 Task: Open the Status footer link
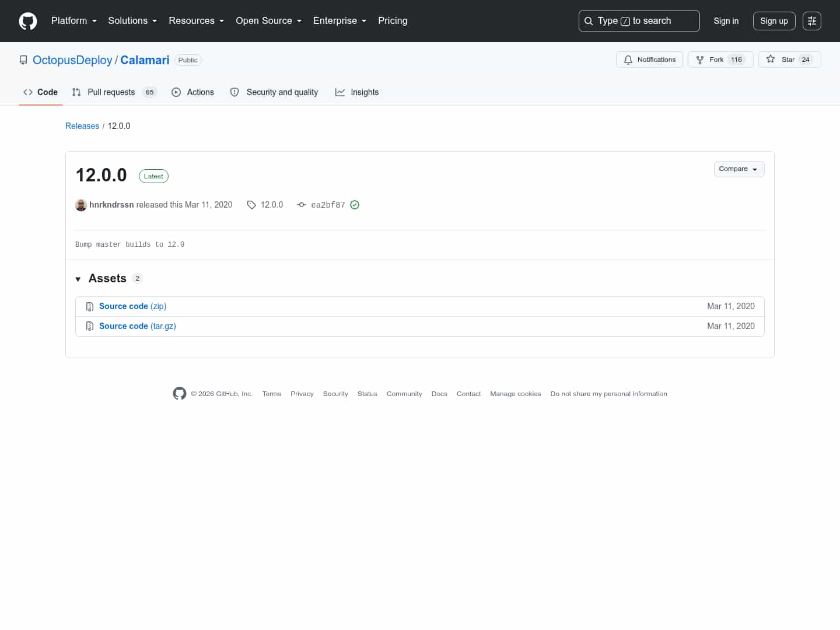[367, 394]
